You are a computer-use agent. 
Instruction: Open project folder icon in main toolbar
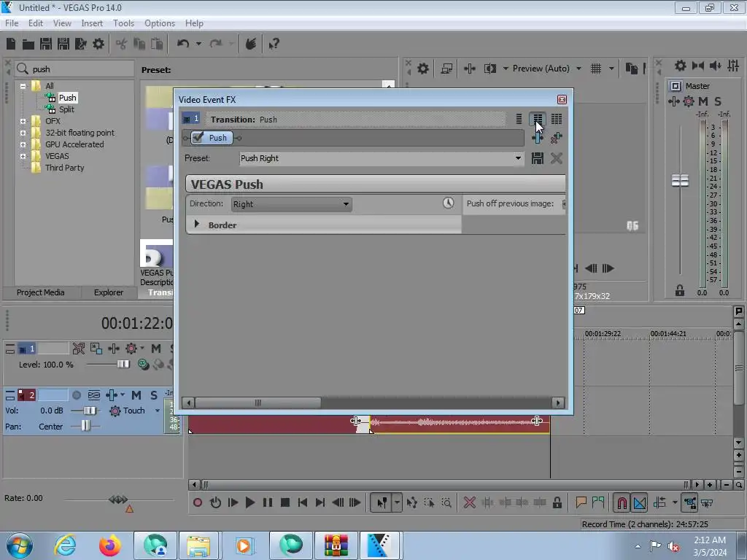(x=28, y=44)
